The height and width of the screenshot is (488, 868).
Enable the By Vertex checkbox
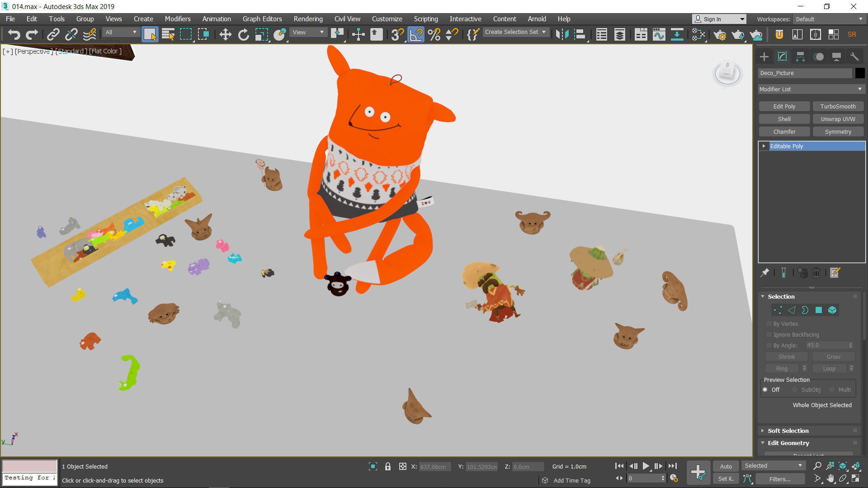tap(769, 324)
